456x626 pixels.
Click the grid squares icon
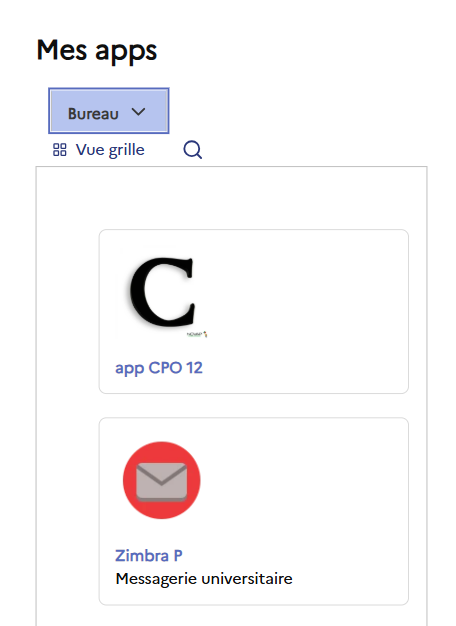(x=59, y=150)
